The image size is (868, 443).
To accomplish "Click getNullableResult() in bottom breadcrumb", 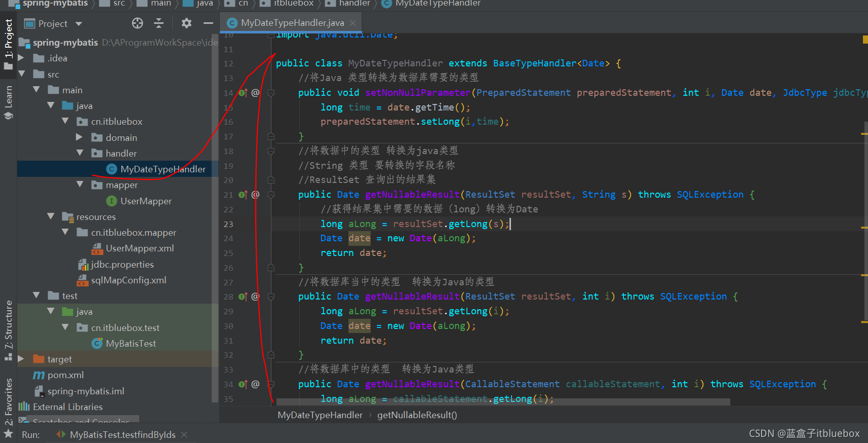I will coord(417,415).
